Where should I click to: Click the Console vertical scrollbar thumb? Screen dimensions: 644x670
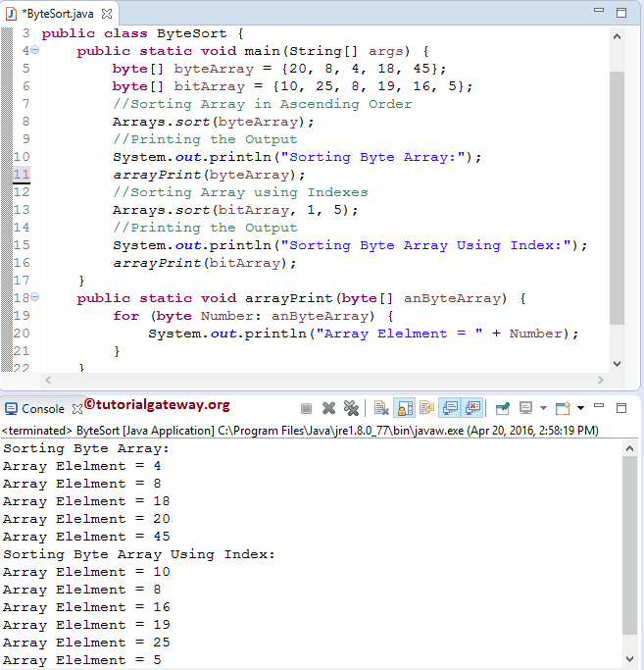629,545
